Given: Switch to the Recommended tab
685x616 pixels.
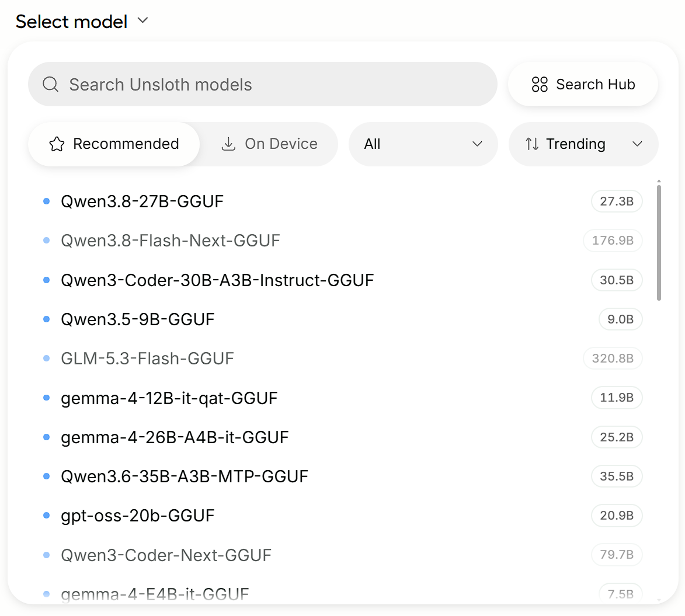Looking at the screenshot, I should point(114,144).
